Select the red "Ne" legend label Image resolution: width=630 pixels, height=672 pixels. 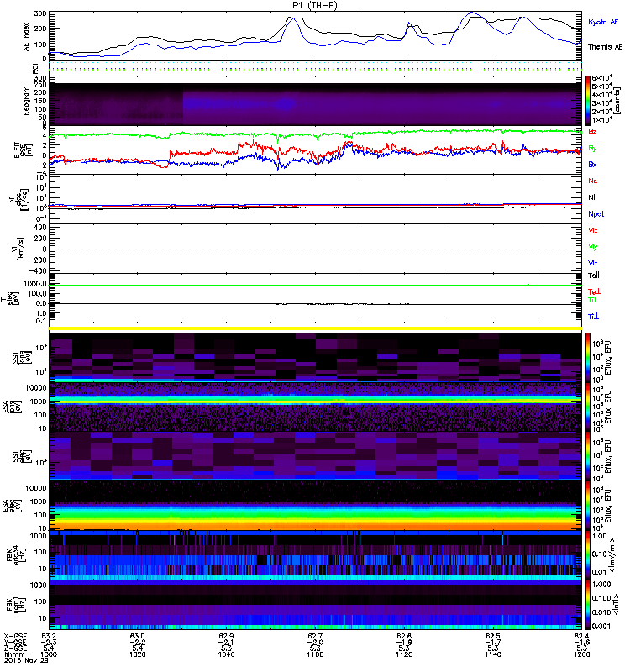coord(593,181)
